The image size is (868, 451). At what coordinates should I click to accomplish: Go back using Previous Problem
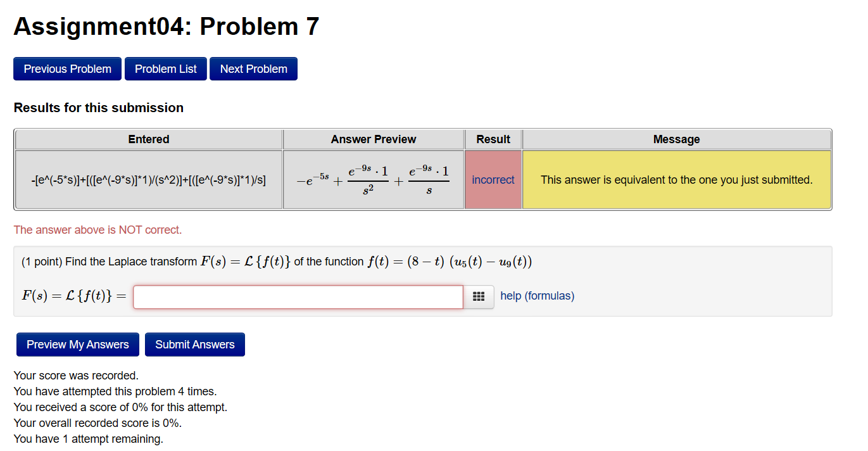pos(67,68)
